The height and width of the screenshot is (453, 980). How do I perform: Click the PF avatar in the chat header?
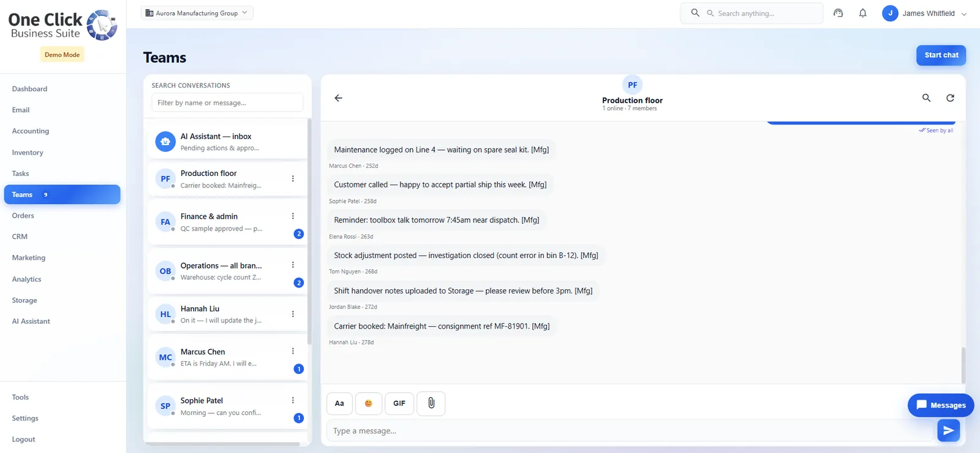(x=632, y=85)
